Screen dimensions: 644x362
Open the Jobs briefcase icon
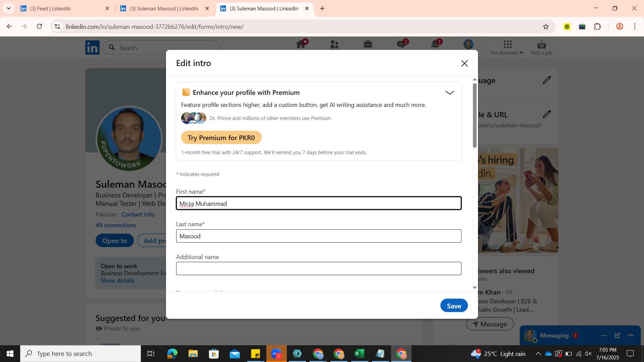[x=368, y=44]
